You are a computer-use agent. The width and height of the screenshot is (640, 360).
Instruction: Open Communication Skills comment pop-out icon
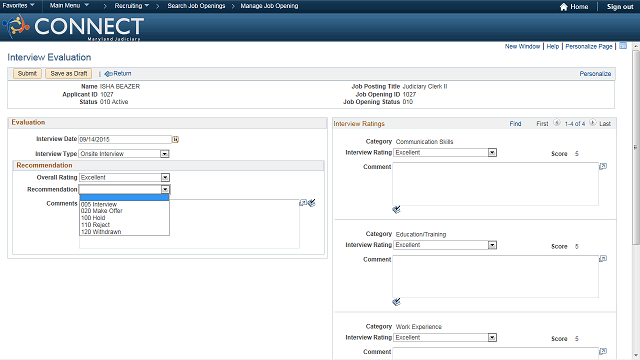point(603,166)
